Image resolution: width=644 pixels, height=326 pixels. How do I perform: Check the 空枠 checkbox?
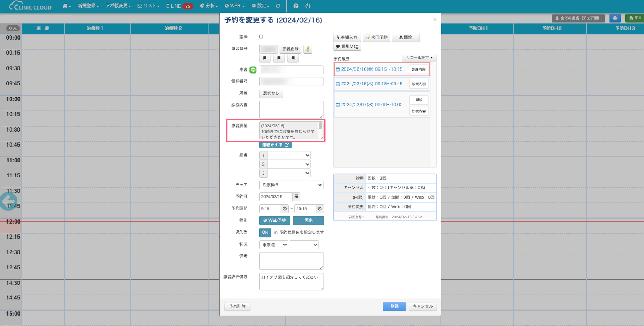click(261, 37)
